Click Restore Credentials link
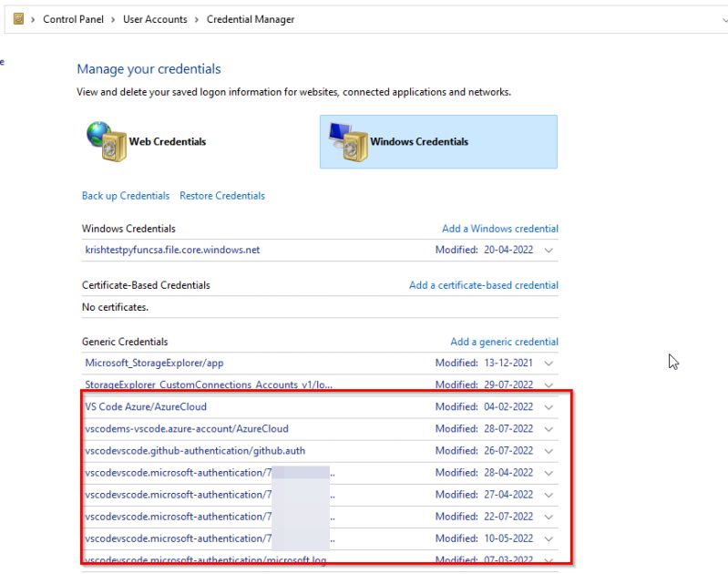The width and height of the screenshot is (728, 574). 222,196
